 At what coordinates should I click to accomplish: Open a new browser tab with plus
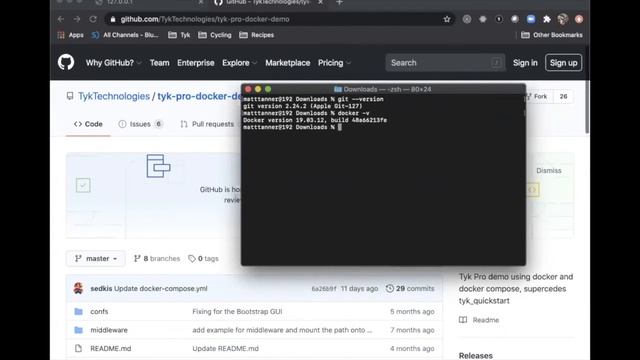[339, 2]
